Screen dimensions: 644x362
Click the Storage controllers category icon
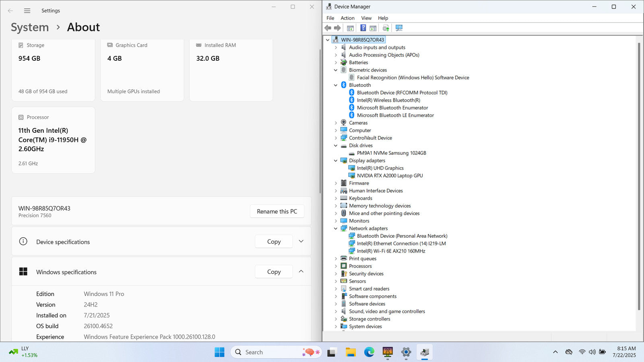[x=344, y=319]
